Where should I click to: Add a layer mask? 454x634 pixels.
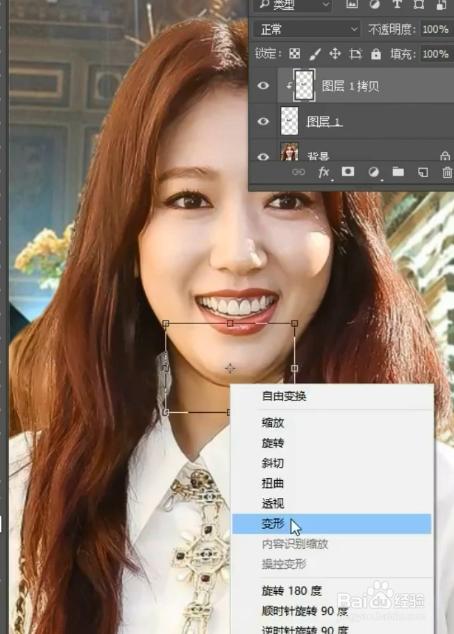click(348, 172)
